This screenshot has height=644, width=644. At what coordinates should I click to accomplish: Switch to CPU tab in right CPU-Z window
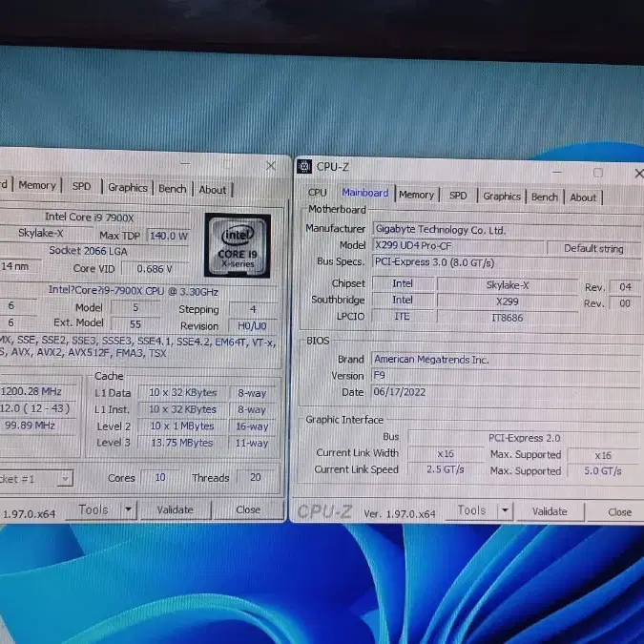pos(317,193)
